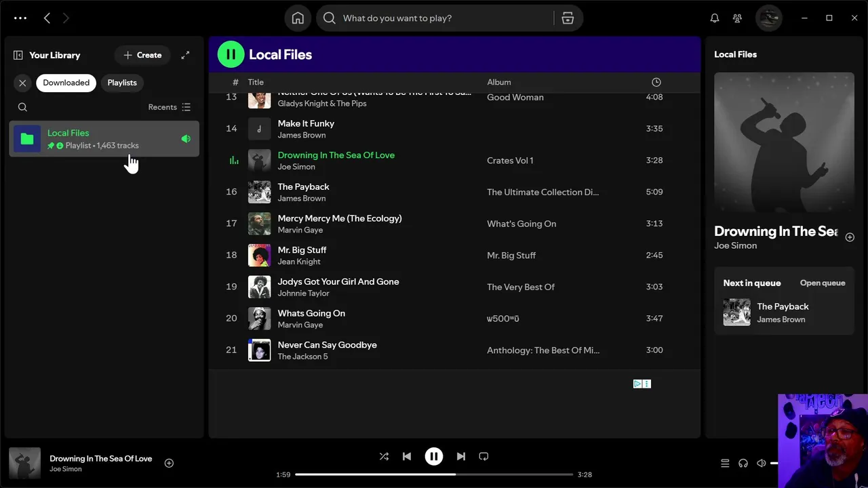
Task: Skip to previous track
Action: (407, 456)
